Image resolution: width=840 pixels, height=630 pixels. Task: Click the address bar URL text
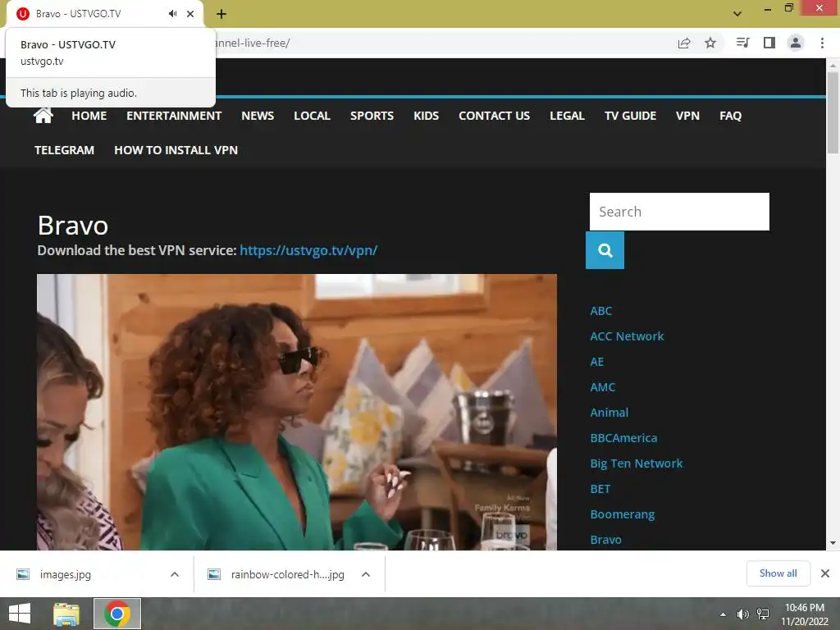click(253, 43)
